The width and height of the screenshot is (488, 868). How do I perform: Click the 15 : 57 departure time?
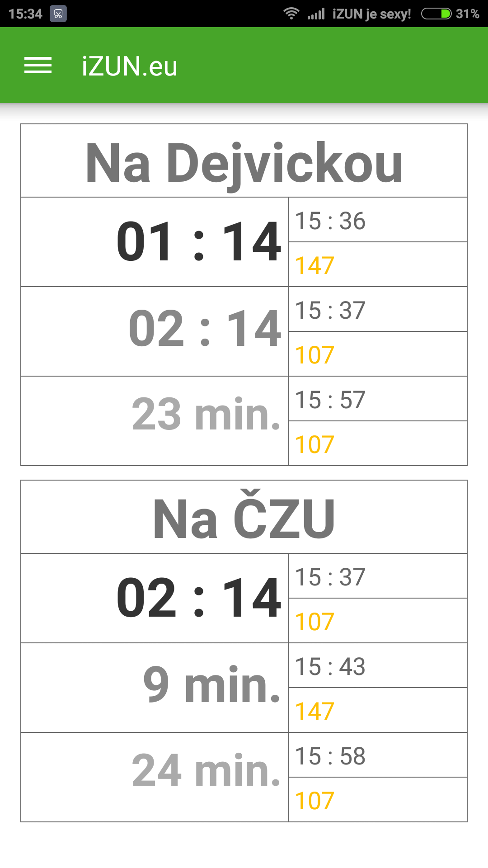point(330,400)
